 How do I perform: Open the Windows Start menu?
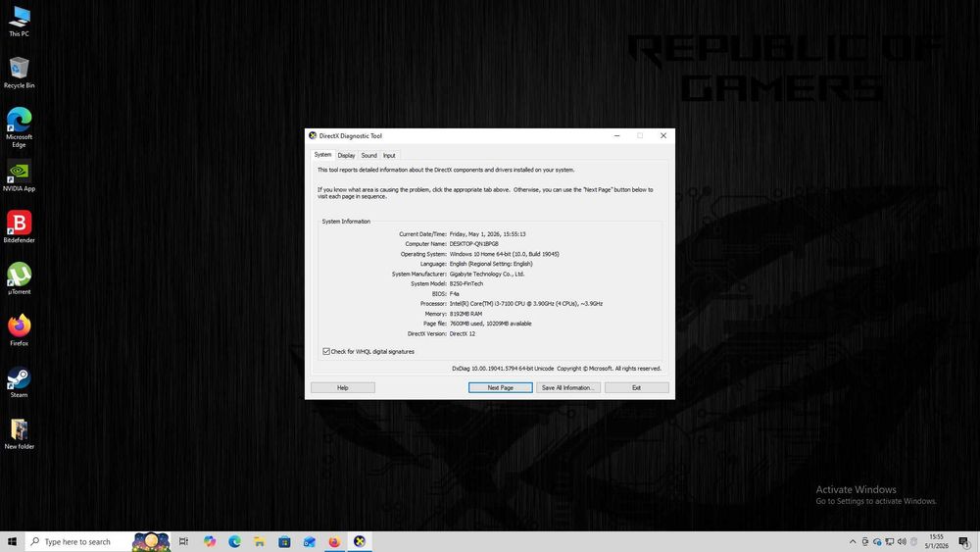click(x=12, y=541)
